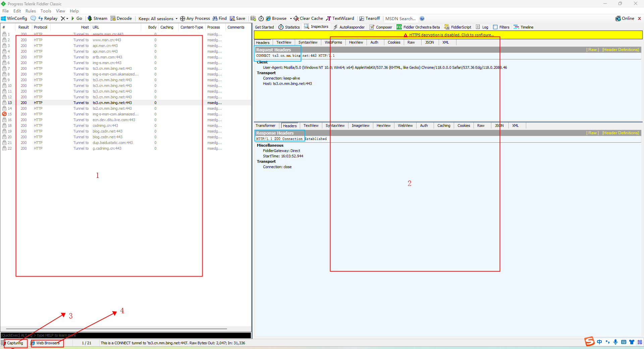Open the Rules menu
This screenshot has height=349, width=644.
[x=31, y=11]
